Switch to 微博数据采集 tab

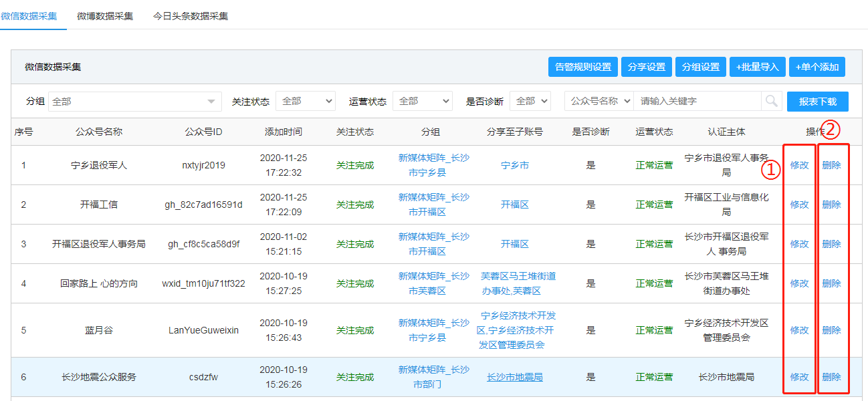(x=105, y=16)
